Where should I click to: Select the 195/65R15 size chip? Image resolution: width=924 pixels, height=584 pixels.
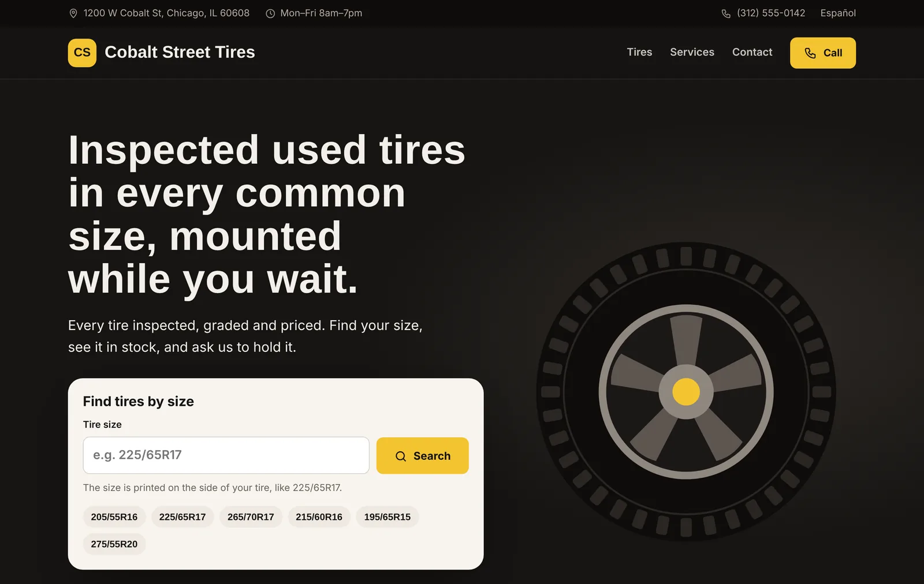(388, 517)
